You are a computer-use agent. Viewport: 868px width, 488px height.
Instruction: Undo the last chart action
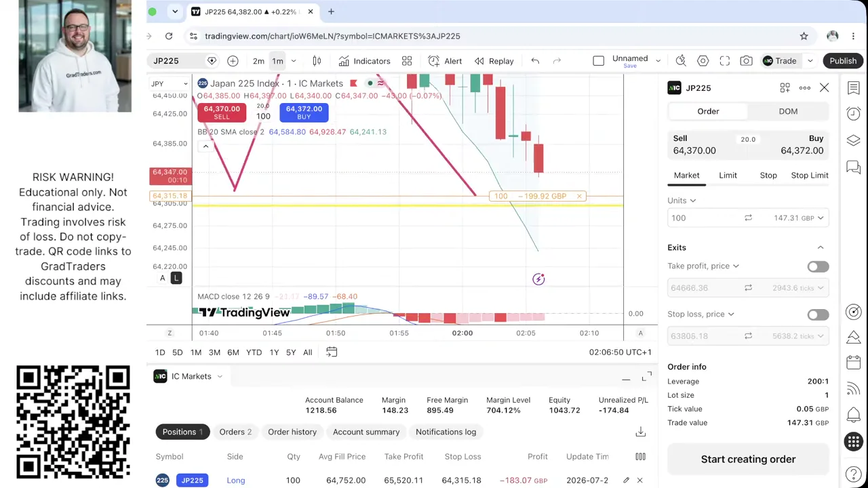click(535, 61)
